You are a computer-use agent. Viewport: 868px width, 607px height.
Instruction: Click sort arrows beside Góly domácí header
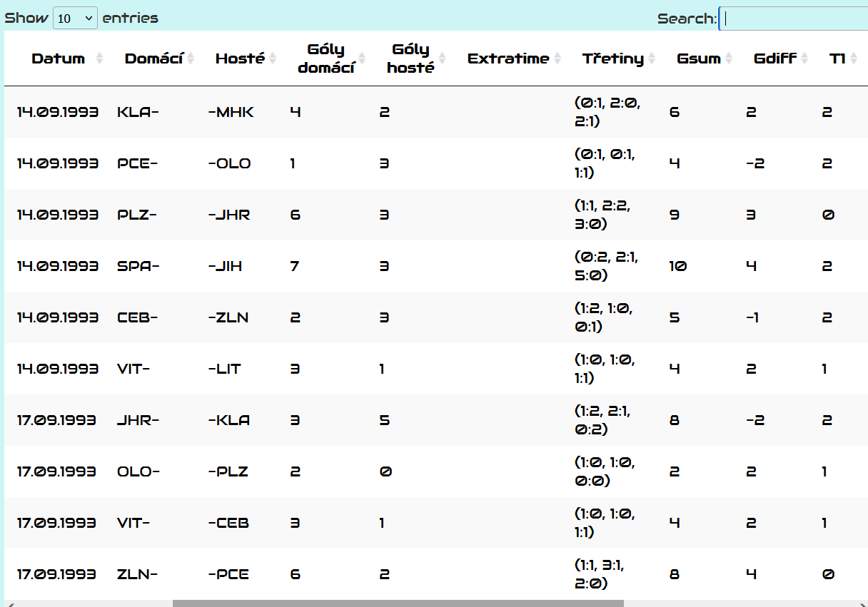point(362,59)
